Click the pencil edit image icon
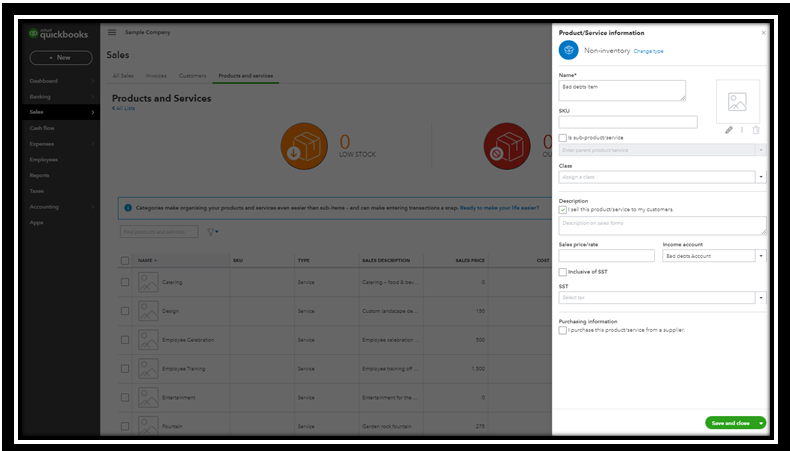 click(729, 130)
